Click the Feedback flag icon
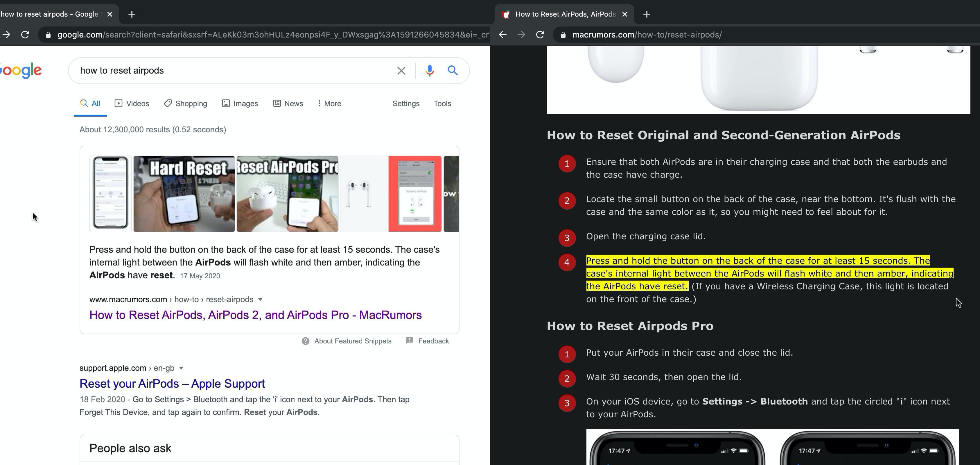The width and height of the screenshot is (980, 465). 409,341
